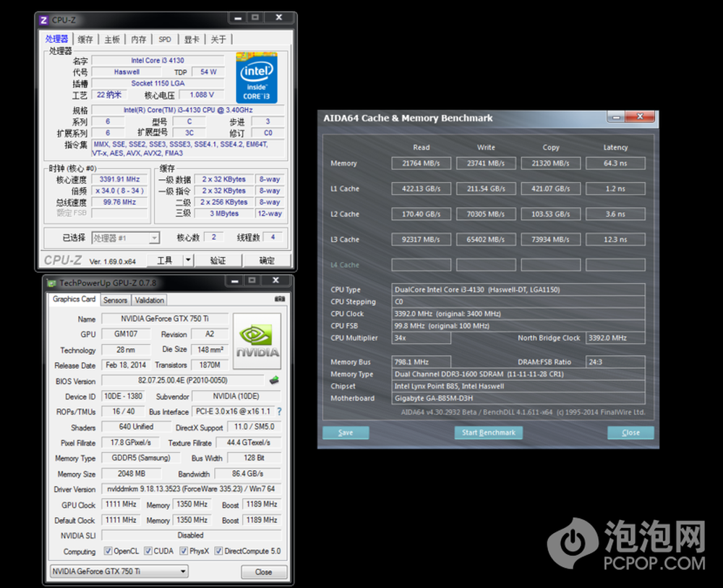This screenshot has height=588, width=723.
Task: Minimize the AIDA64 benchmark window
Action: pyautogui.click(x=616, y=118)
